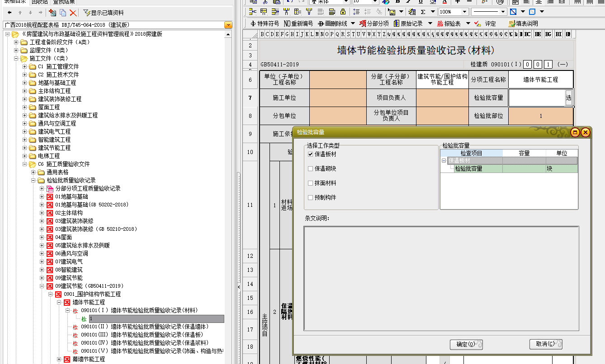Click the insert row icon in second toolbar
Screen dimensions: 605x364
[x=252, y=12]
